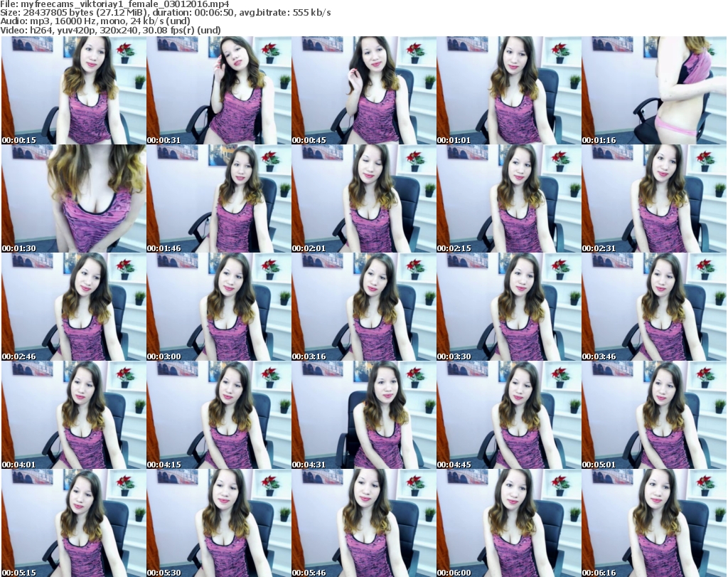Screen dimensions: 728x577
Task: Open the thumbnail timestamped 00:02:31
Action: coord(653,198)
